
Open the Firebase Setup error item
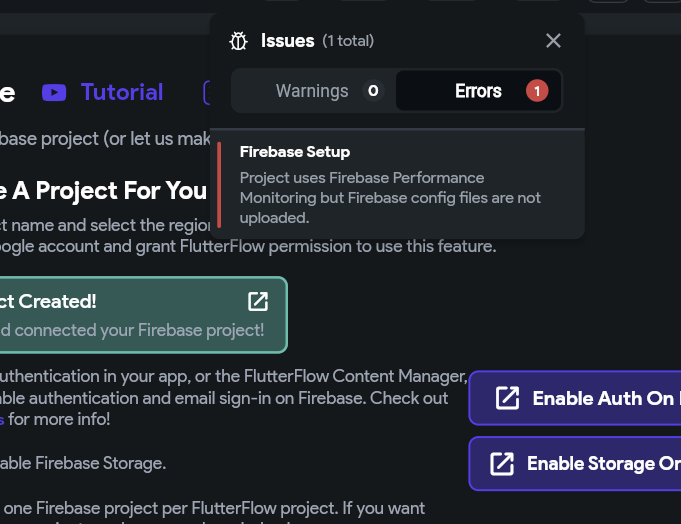(397, 185)
